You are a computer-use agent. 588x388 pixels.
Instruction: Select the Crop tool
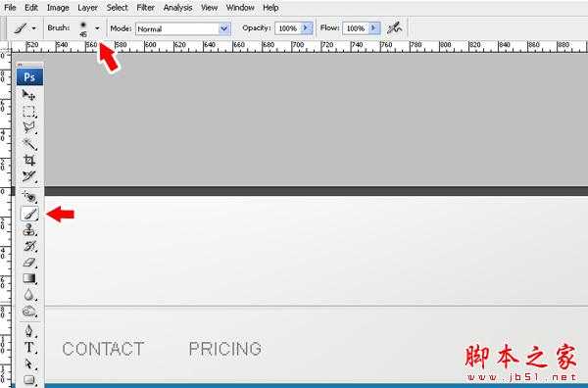[x=28, y=161]
